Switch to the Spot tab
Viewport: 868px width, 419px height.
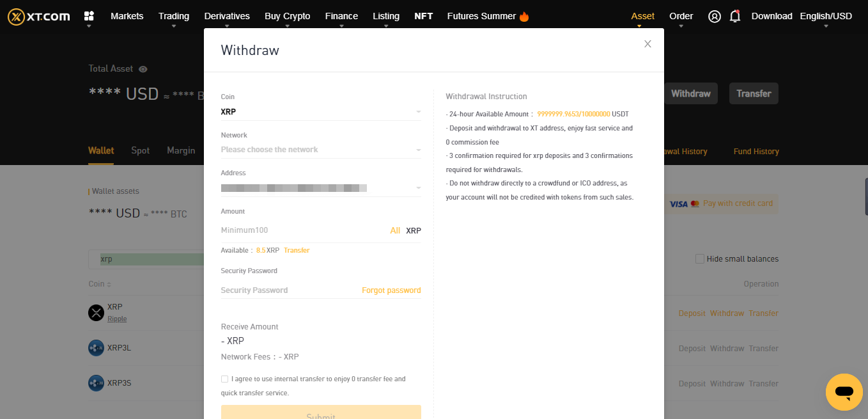[x=140, y=150]
